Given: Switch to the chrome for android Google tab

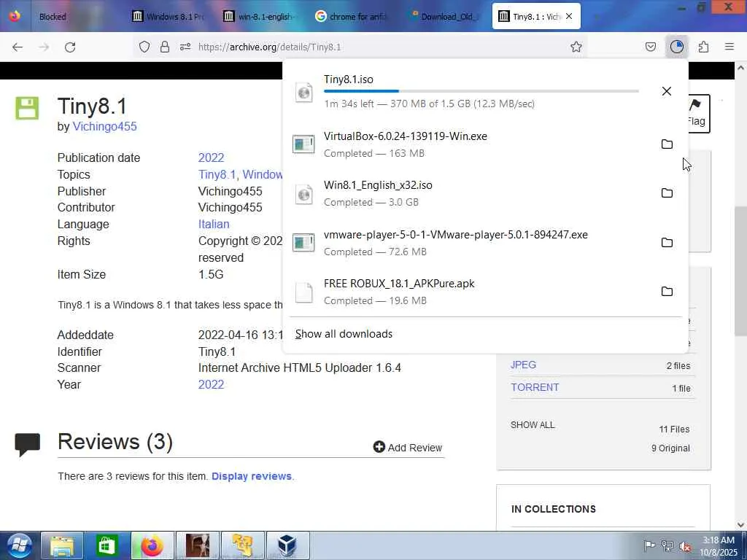Looking at the screenshot, I should click(x=352, y=16).
